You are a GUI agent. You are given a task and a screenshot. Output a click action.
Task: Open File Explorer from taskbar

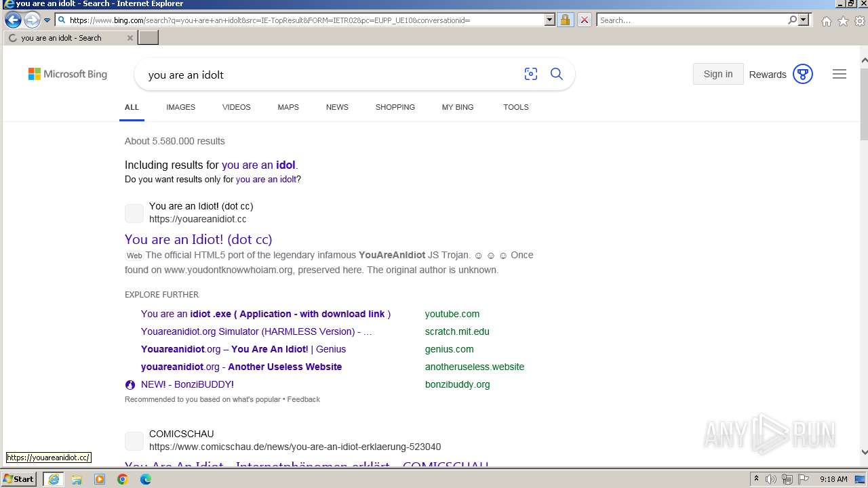77,479
